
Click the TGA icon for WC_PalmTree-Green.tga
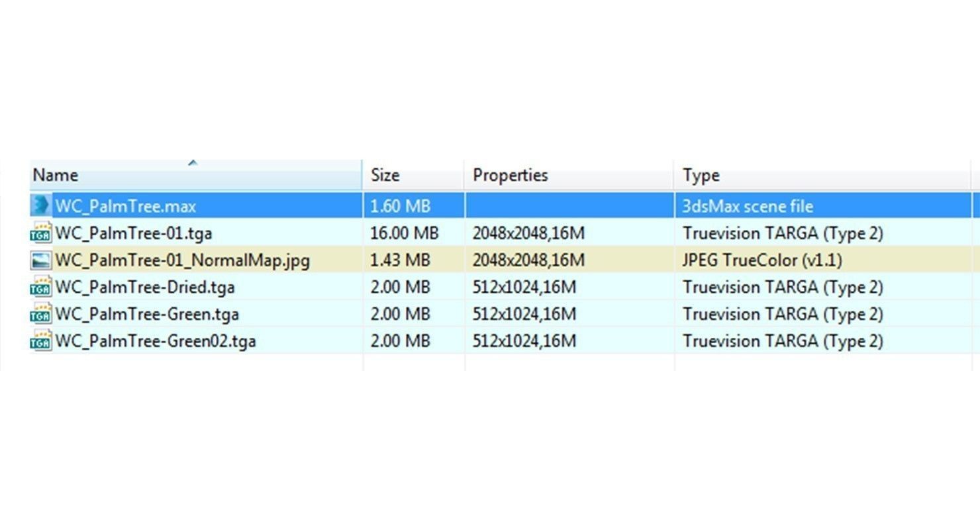tap(41, 314)
